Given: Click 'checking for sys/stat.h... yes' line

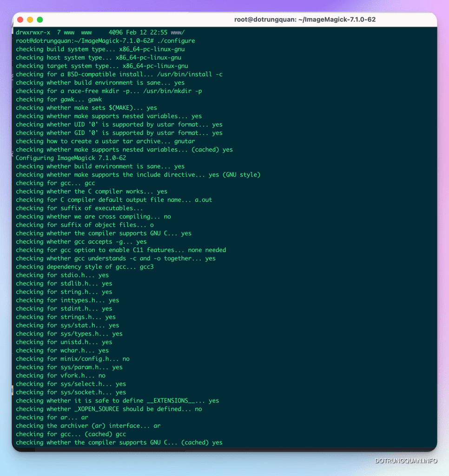Looking at the screenshot, I should (67, 325).
